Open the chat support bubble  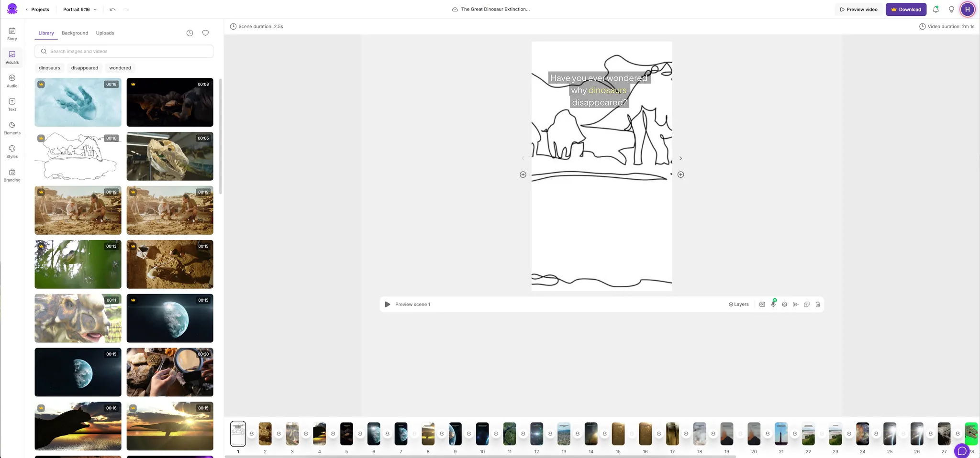click(962, 451)
